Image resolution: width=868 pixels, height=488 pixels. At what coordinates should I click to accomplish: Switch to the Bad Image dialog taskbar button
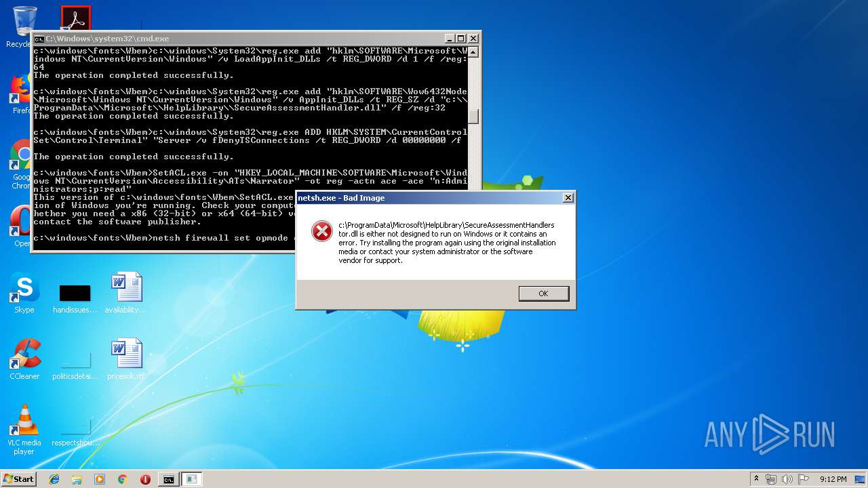pos(192,479)
